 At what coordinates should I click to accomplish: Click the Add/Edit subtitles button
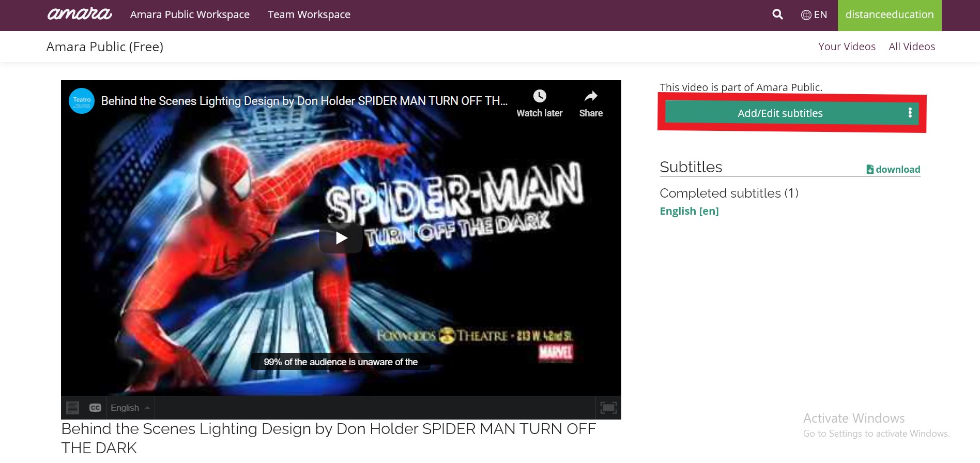tap(779, 113)
